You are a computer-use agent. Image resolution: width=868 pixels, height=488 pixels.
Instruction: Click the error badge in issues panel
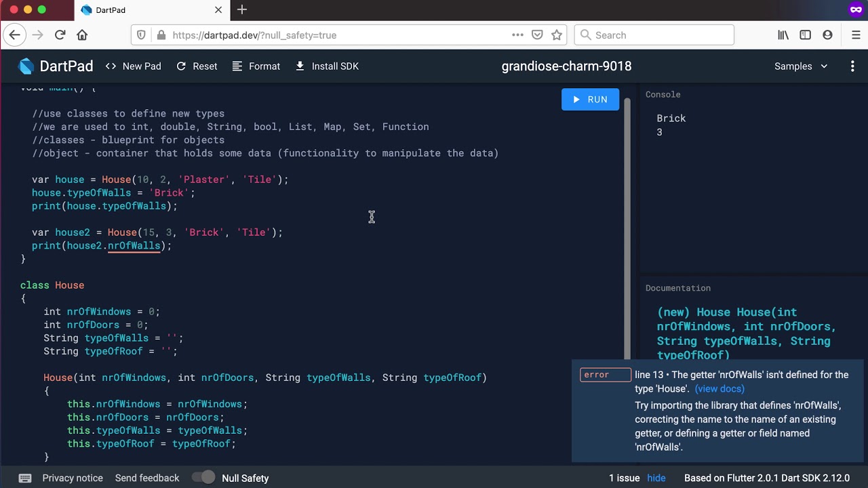pos(606,375)
